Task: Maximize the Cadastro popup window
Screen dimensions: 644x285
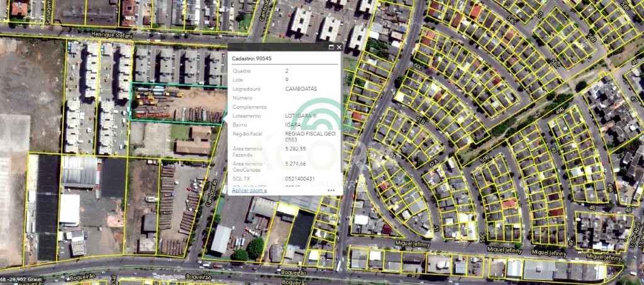Action: (331, 47)
